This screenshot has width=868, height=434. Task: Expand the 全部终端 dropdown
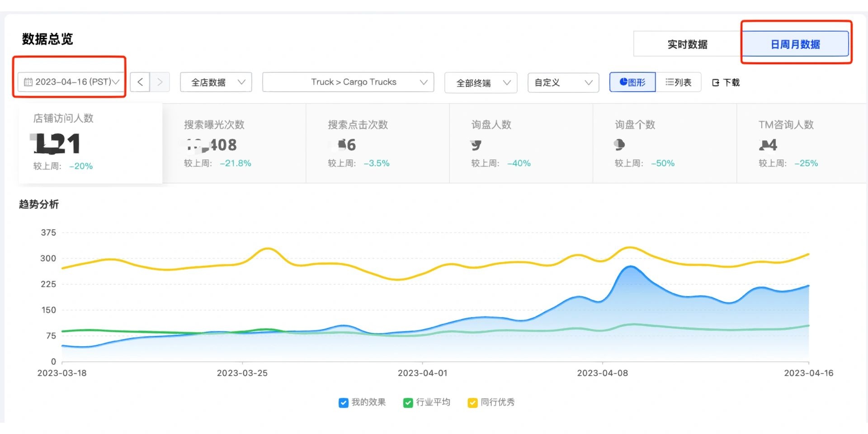(481, 83)
